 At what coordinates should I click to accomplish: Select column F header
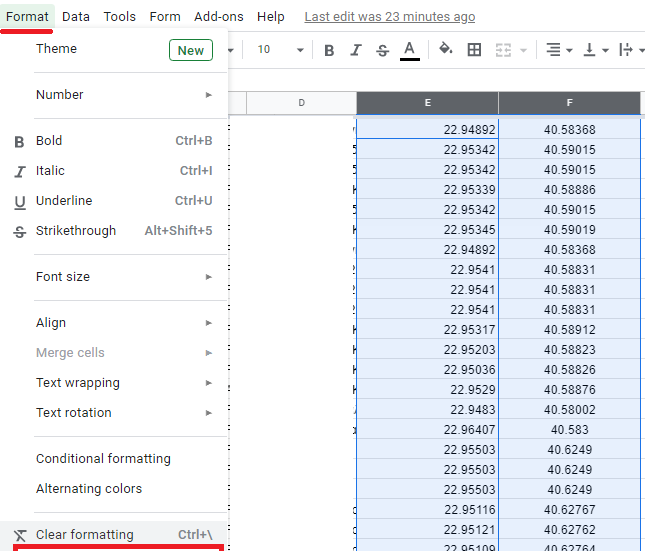[x=569, y=103]
